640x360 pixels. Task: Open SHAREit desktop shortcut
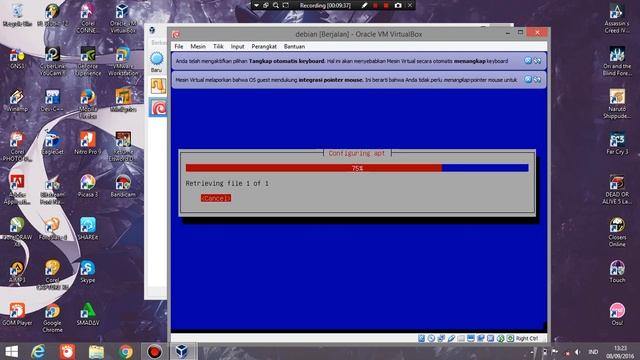tap(88, 229)
